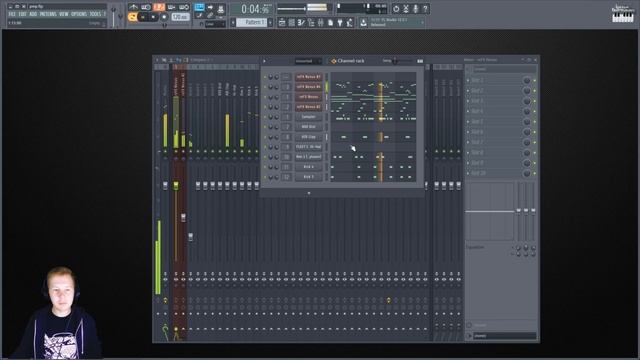The image size is (640, 360).
Task: Toggle wait for input before recording
Action: [146, 7]
